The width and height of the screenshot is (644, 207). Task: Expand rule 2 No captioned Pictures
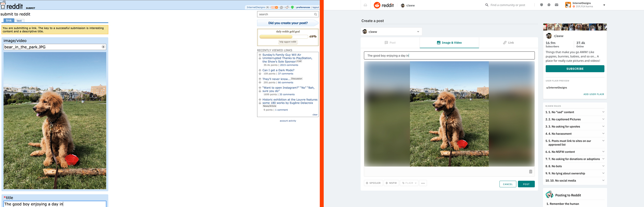(x=575, y=119)
